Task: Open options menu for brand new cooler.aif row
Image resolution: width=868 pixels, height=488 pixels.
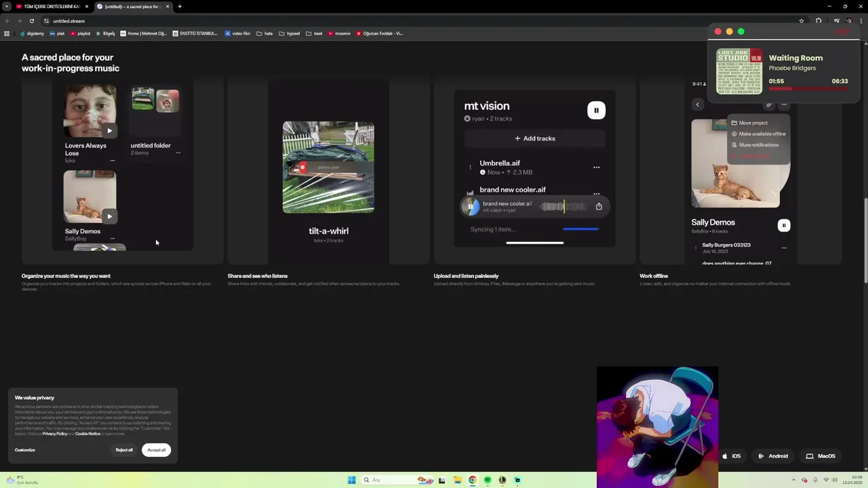Action: [x=596, y=192]
